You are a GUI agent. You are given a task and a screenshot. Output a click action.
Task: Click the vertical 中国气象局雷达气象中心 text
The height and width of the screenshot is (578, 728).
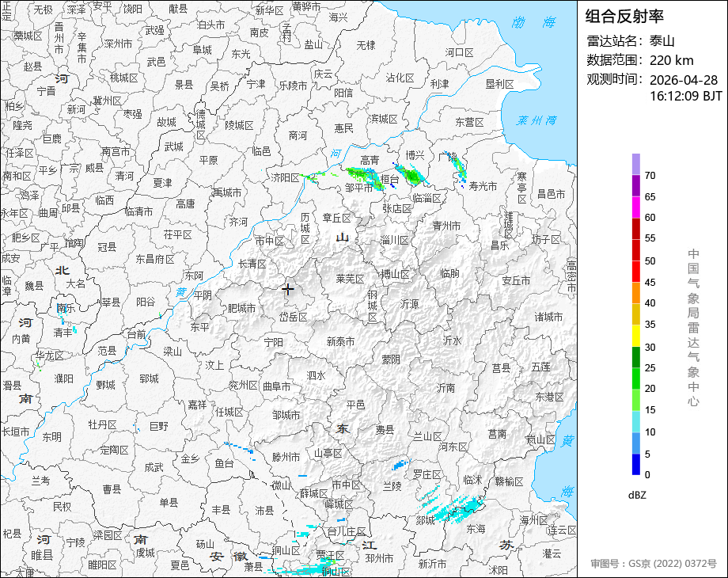693,328
